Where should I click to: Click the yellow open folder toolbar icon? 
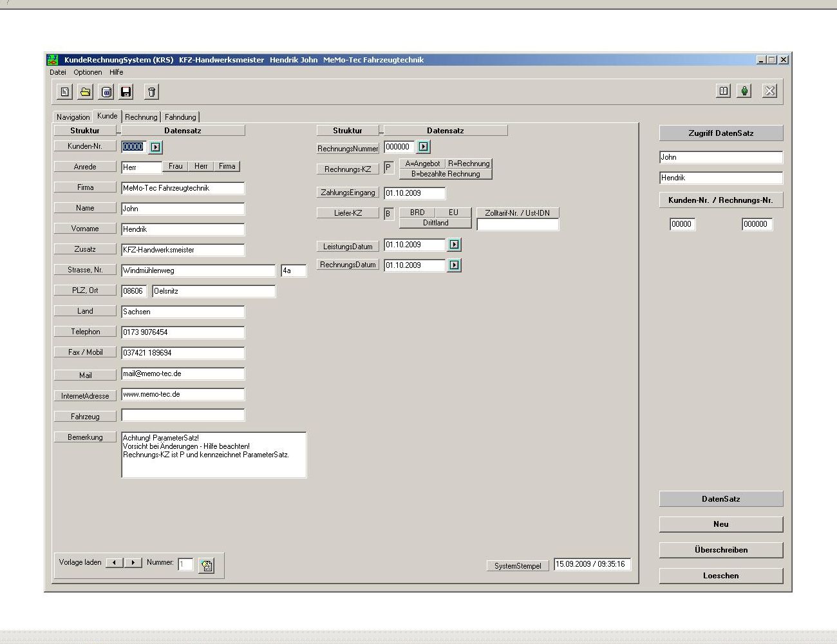pyautogui.click(x=85, y=92)
